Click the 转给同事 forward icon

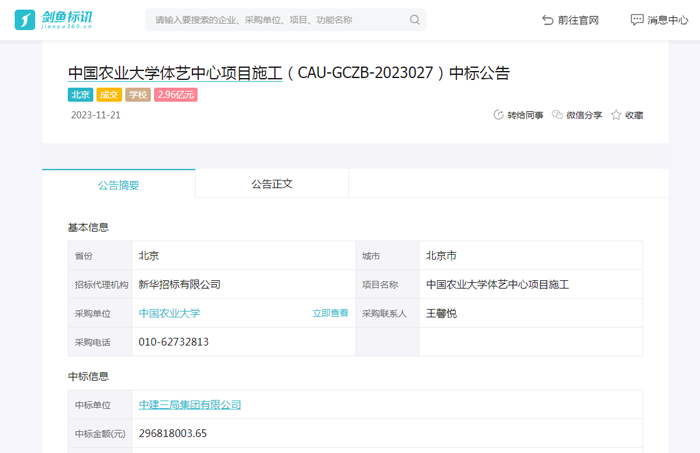pyautogui.click(x=498, y=115)
